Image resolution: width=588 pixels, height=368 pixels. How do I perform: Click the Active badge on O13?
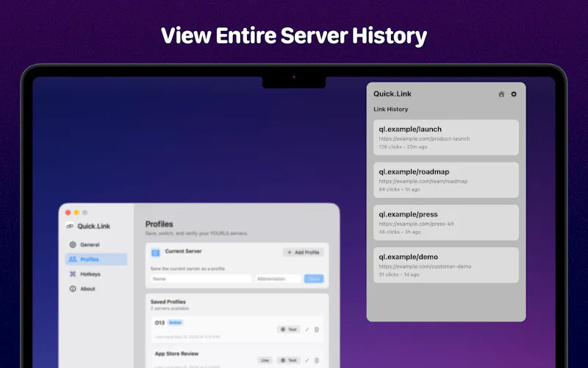[x=175, y=322]
